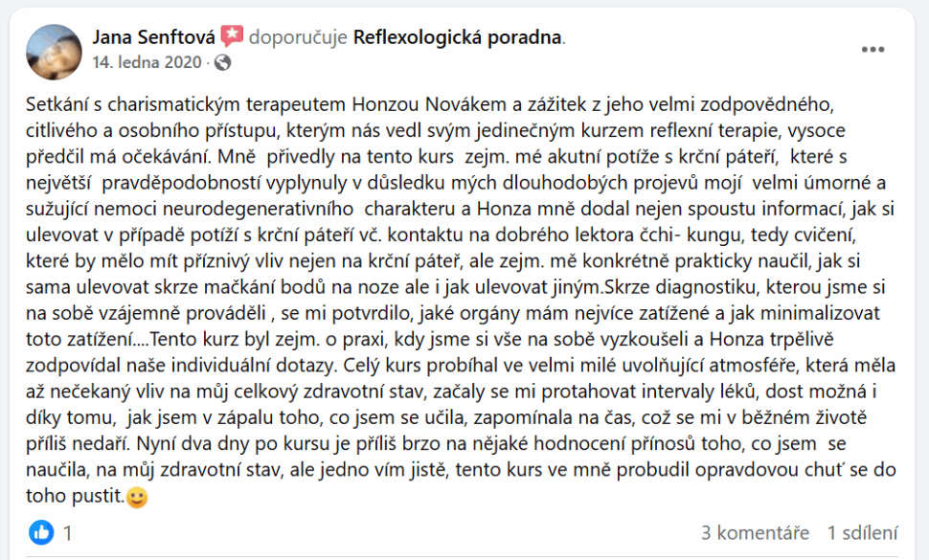The image size is (929, 560).
Task: Click the red recommendation star badge icon
Action: coord(232,36)
